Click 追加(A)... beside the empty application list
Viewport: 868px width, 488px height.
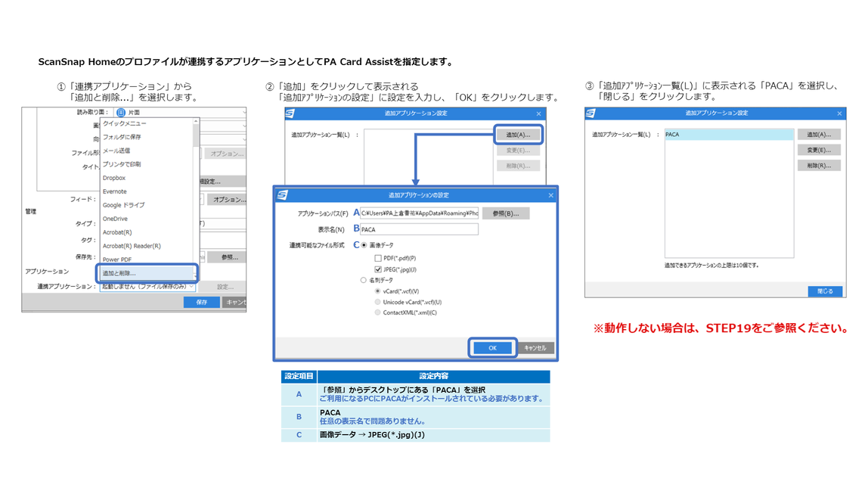click(518, 135)
